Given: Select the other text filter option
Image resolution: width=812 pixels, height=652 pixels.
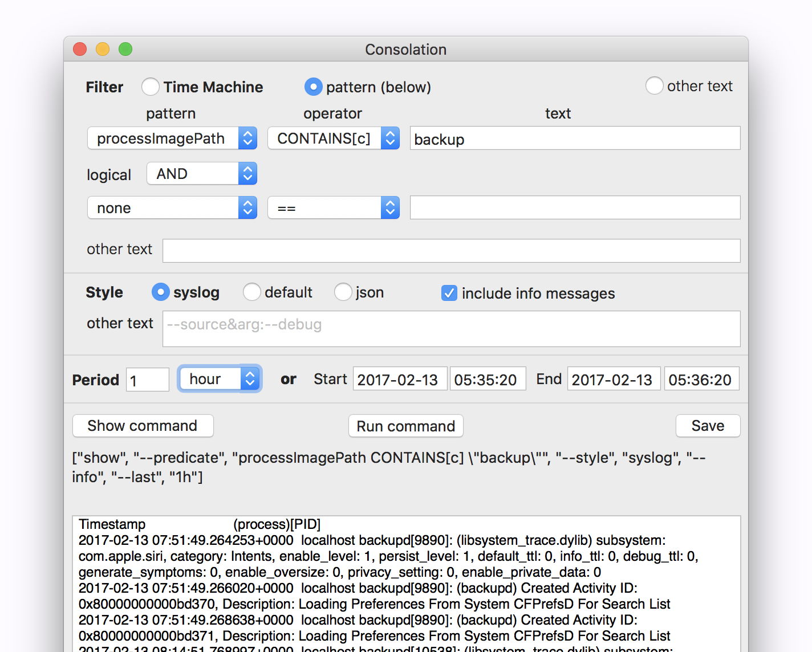Looking at the screenshot, I should (x=654, y=85).
